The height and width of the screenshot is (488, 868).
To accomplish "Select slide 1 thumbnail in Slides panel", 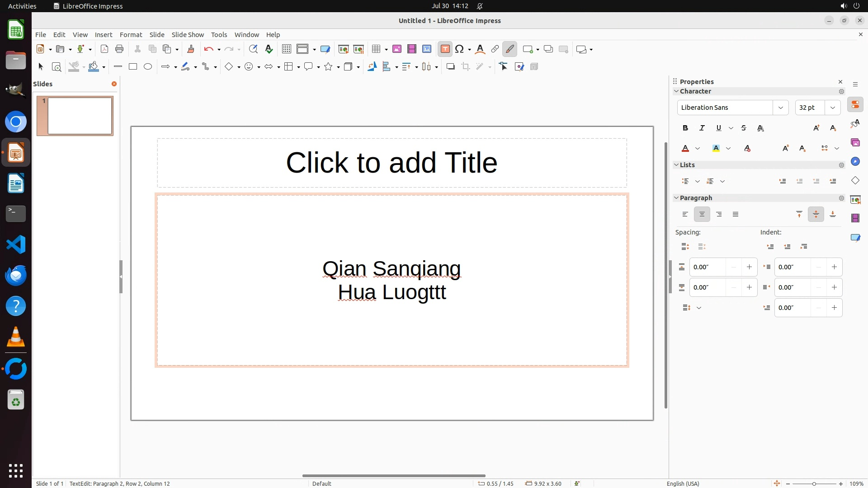I will 80,116.
